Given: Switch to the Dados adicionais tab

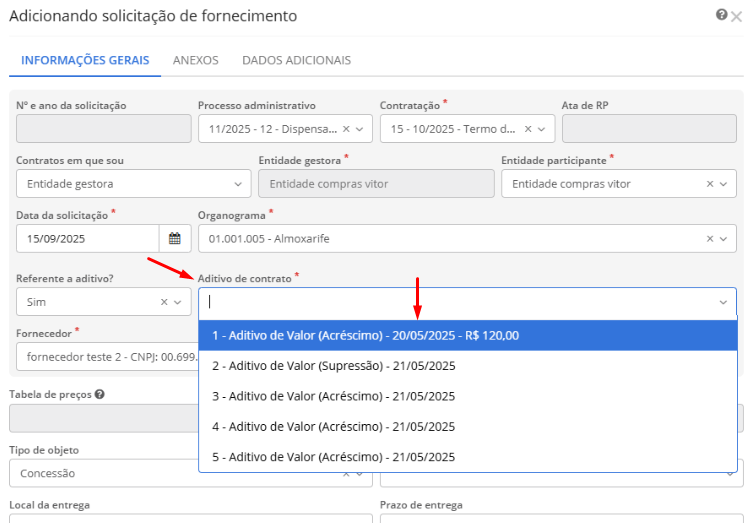Looking at the screenshot, I should 296,60.
